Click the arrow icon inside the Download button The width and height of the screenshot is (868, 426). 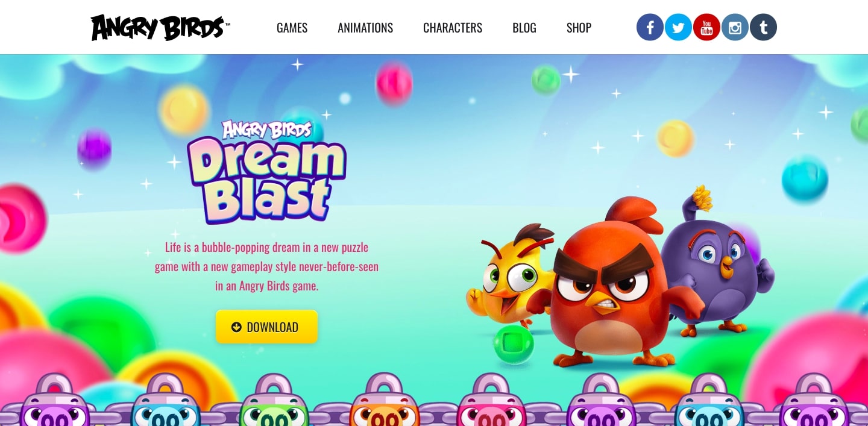point(236,327)
